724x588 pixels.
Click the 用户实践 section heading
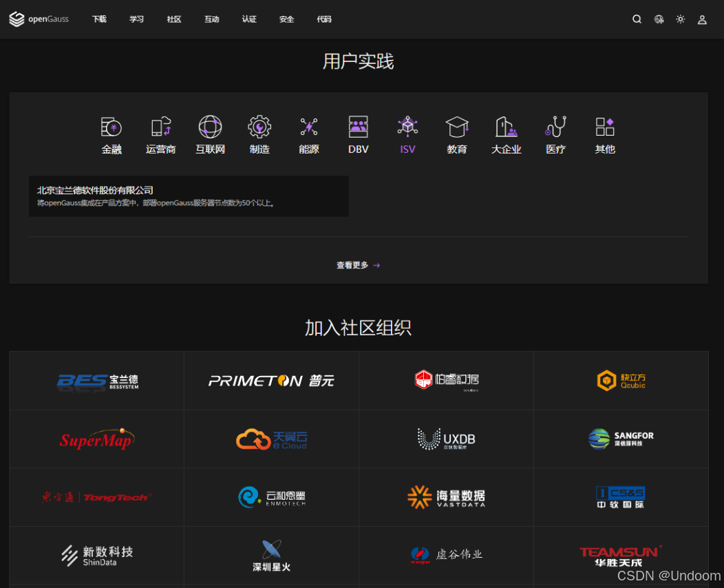click(359, 61)
